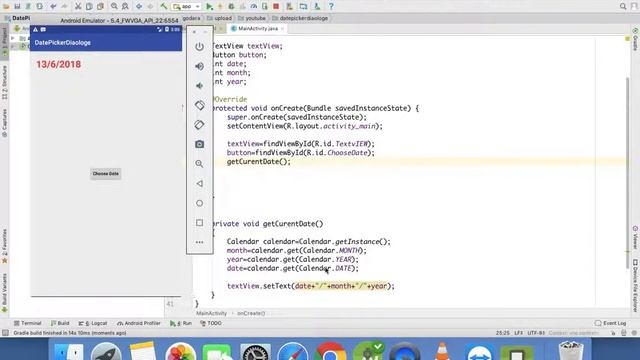This screenshot has height=360, width=640.
Task: Click the emulator Zoom magnifier button
Action: click(x=199, y=164)
